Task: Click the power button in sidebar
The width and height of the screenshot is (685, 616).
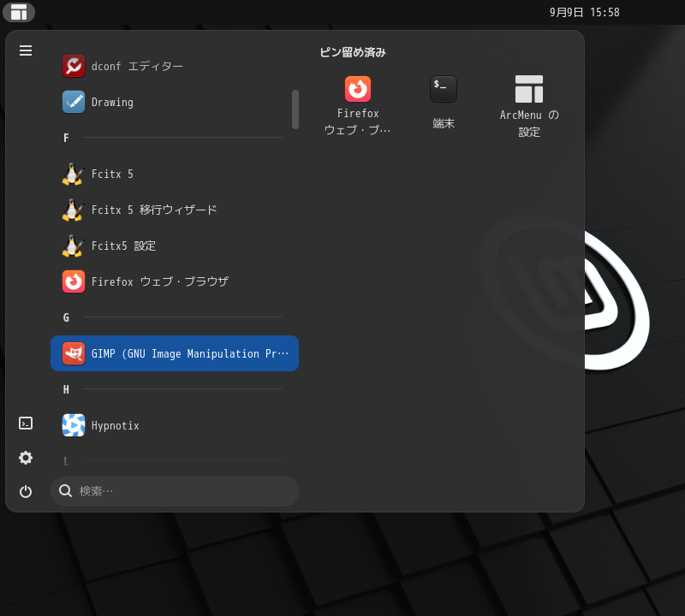Action: point(26,492)
